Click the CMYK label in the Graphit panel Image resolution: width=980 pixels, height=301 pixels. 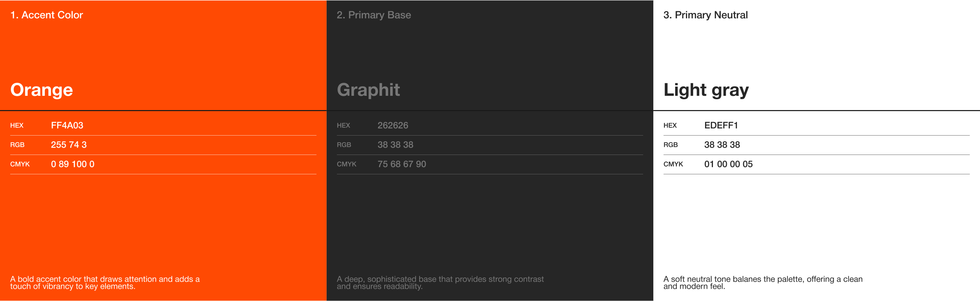pos(347,164)
